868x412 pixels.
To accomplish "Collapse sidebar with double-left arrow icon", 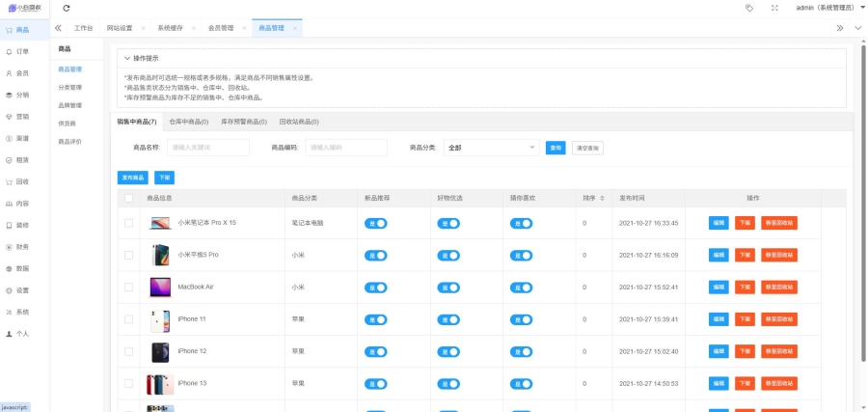I will (58, 28).
